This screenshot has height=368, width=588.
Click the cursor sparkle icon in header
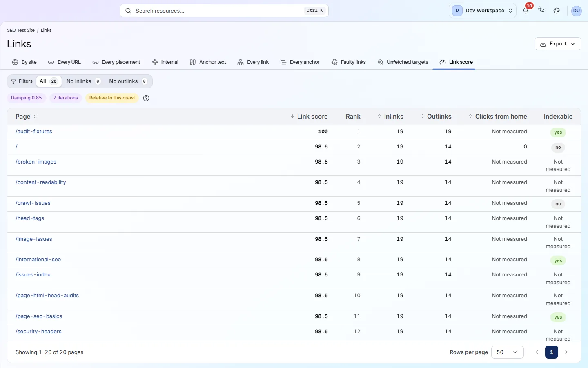(541, 11)
